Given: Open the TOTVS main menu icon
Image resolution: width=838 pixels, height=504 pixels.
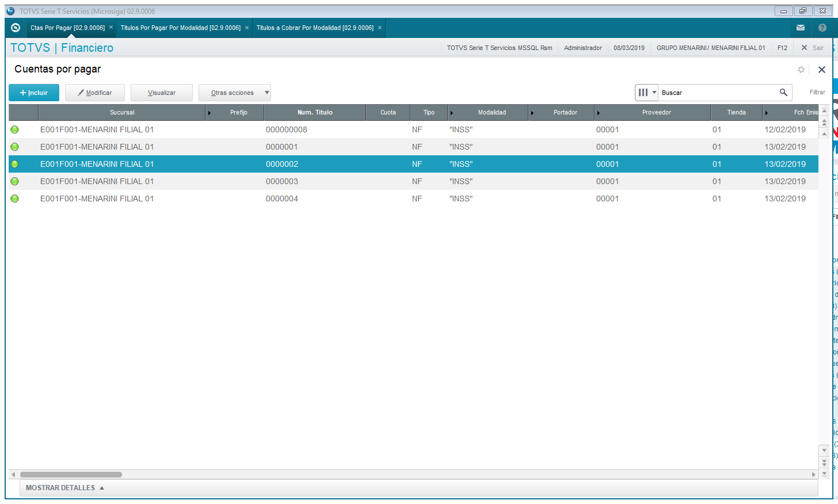Looking at the screenshot, I should [16, 28].
